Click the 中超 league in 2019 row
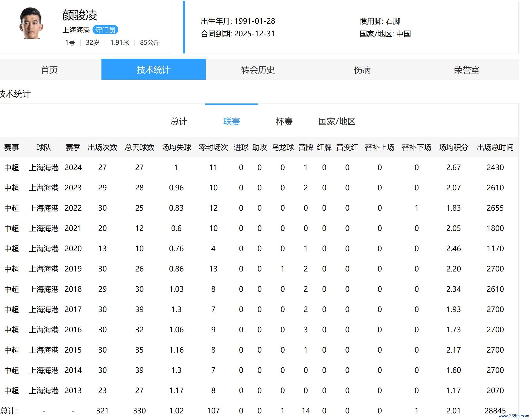 [x=12, y=269]
